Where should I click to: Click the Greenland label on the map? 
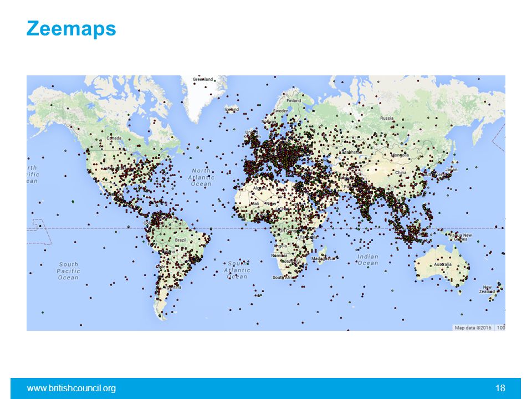(203, 79)
